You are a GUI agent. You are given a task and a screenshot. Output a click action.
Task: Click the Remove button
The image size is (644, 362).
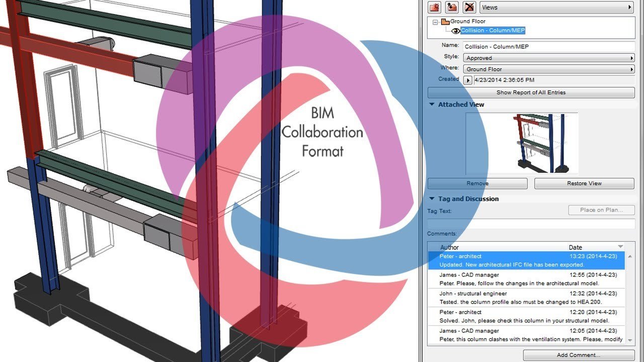tap(477, 184)
